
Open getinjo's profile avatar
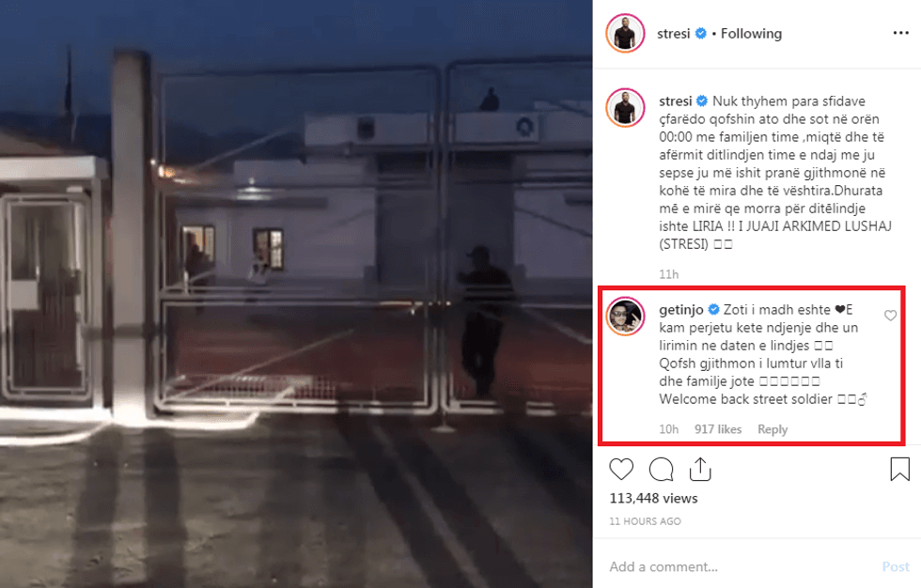click(626, 317)
